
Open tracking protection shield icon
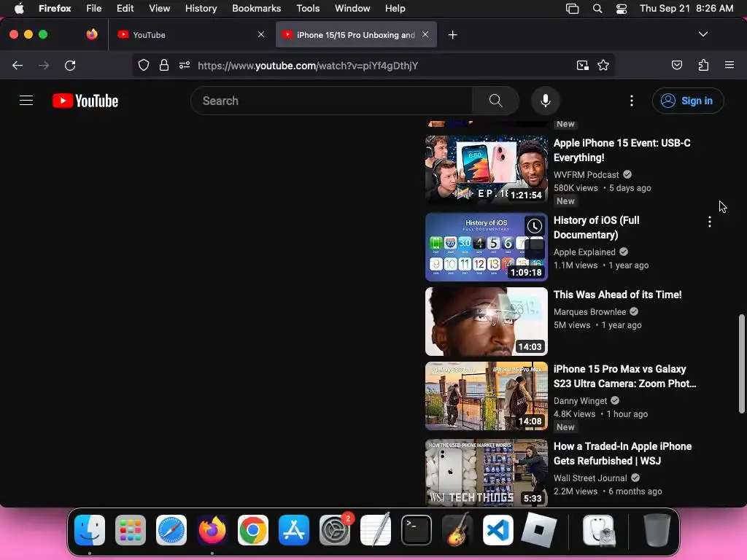point(144,65)
